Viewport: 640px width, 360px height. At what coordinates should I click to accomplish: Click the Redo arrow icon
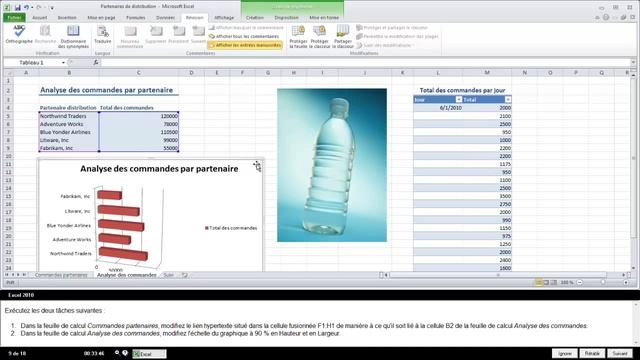point(39,7)
